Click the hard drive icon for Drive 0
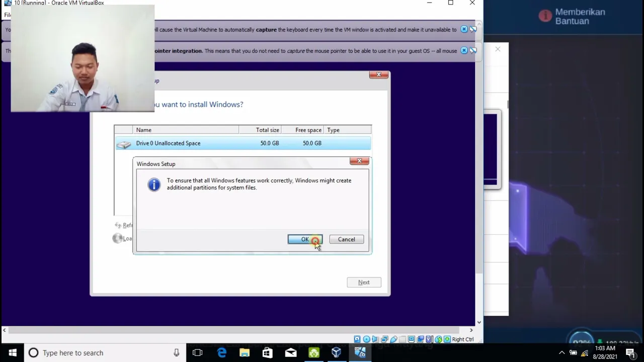This screenshot has height=362, width=644. pyautogui.click(x=124, y=145)
